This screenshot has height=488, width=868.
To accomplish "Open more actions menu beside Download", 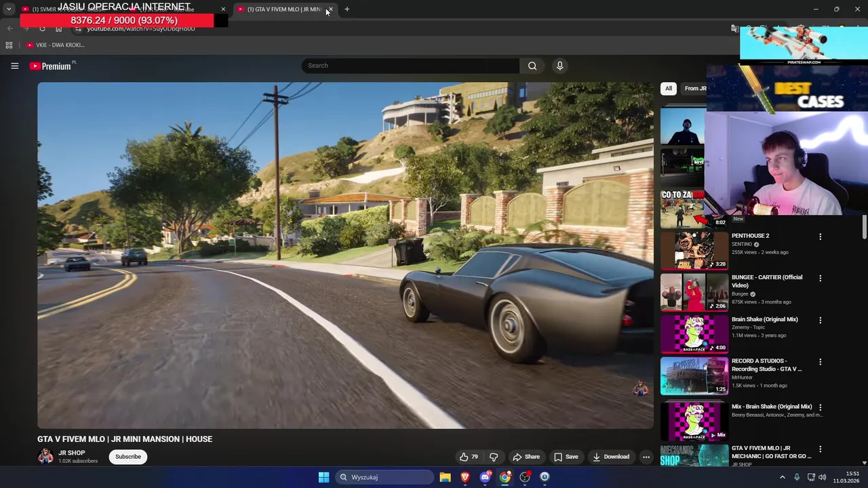I will click(x=646, y=457).
